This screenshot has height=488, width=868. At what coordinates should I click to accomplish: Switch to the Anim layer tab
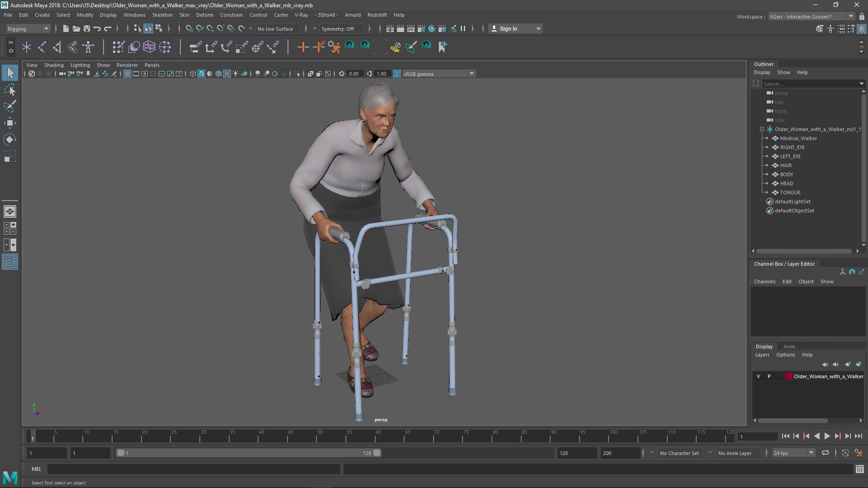tap(789, 347)
